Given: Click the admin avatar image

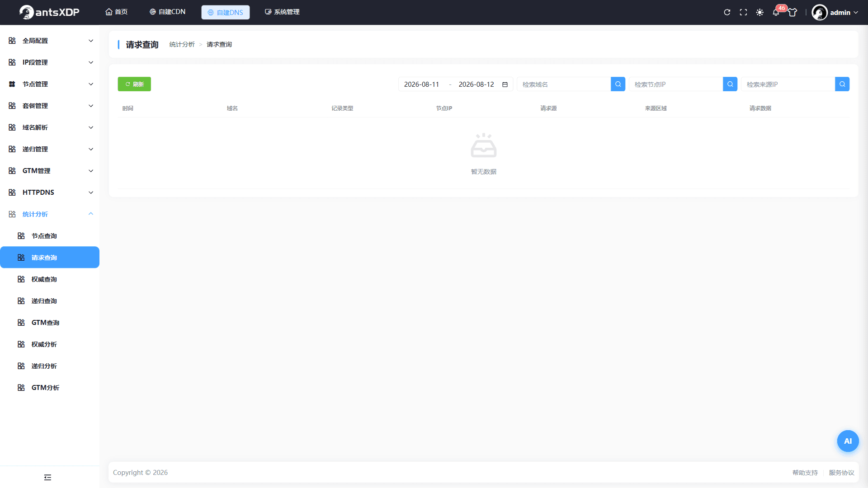Looking at the screenshot, I should [x=819, y=12].
